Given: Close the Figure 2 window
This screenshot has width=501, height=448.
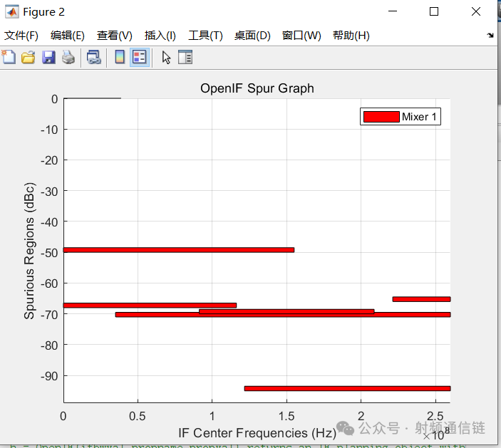Looking at the screenshot, I should pyautogui.click(x=476, y=11).
